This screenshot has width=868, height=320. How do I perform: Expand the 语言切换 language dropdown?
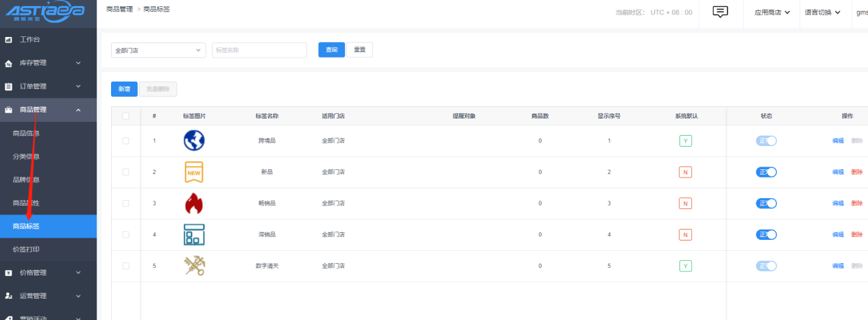823,12
